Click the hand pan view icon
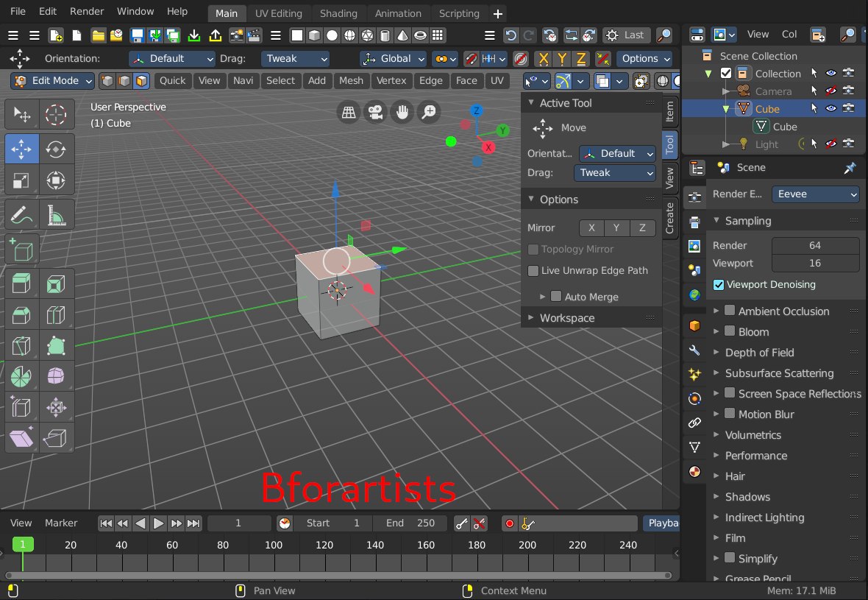The height and width of the screenshot is (600, 868). (x=402, y=113)
